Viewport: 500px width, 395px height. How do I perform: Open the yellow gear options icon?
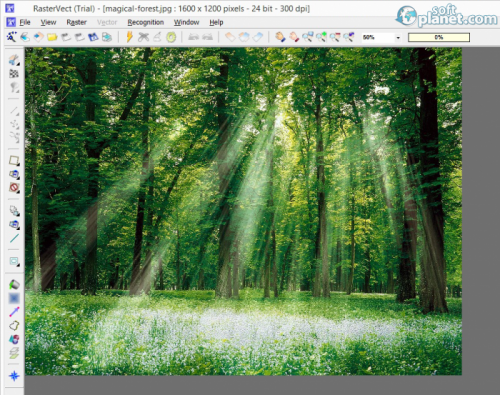coord(171,37)
